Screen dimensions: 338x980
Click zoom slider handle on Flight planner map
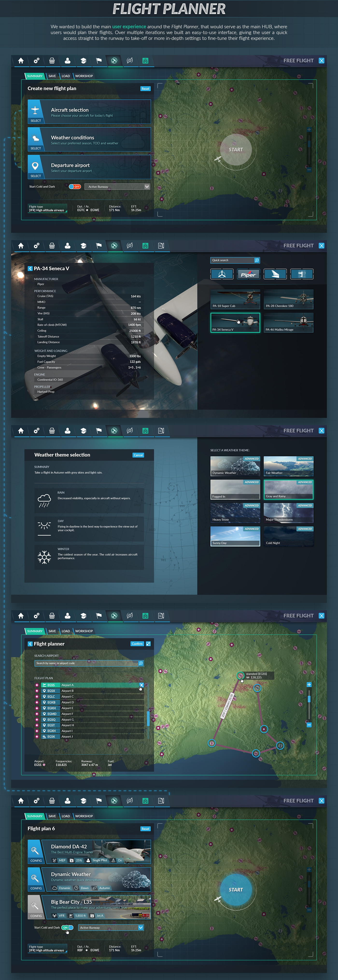point(309,699)
